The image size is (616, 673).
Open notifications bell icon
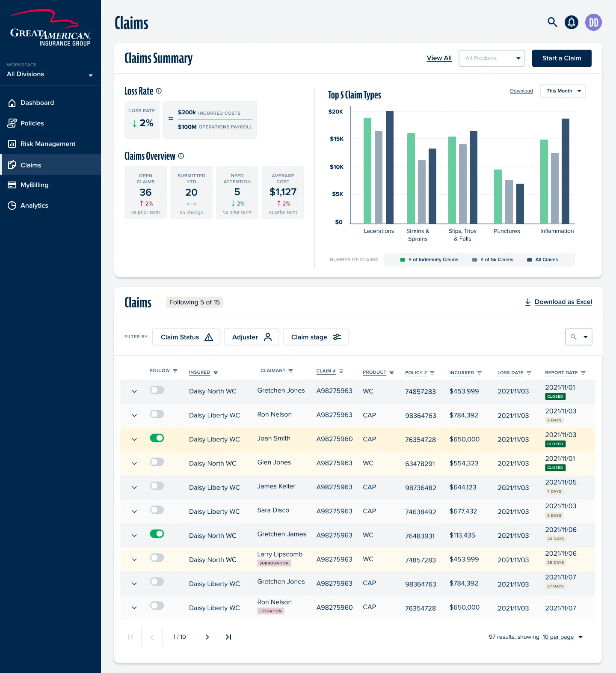point(572,22)
